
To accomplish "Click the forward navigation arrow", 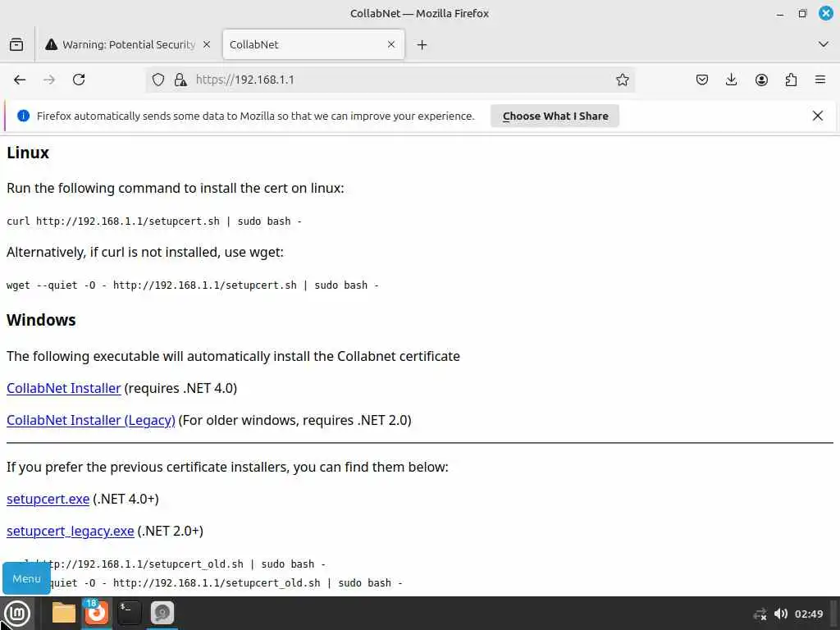I will 49,80.
